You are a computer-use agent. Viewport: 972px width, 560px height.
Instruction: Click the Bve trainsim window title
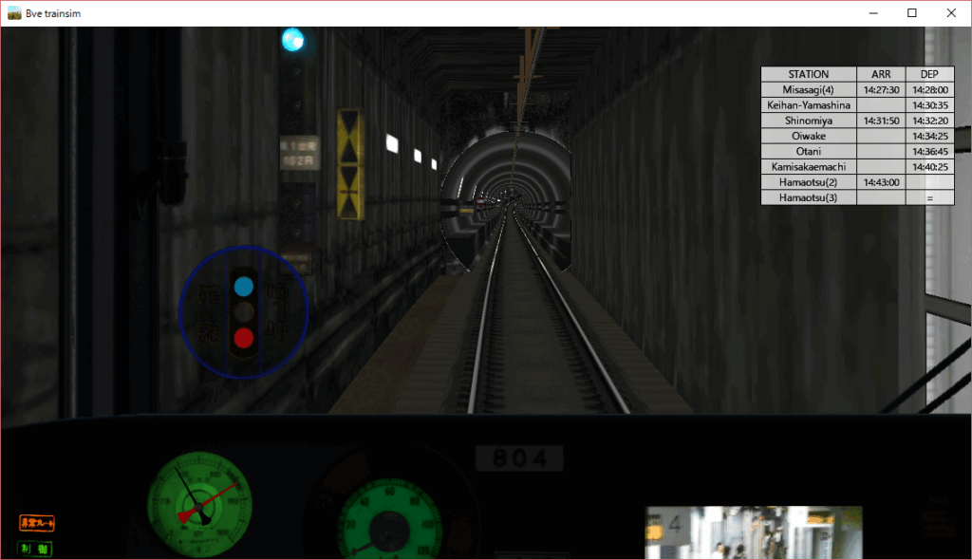pos(53,13)
